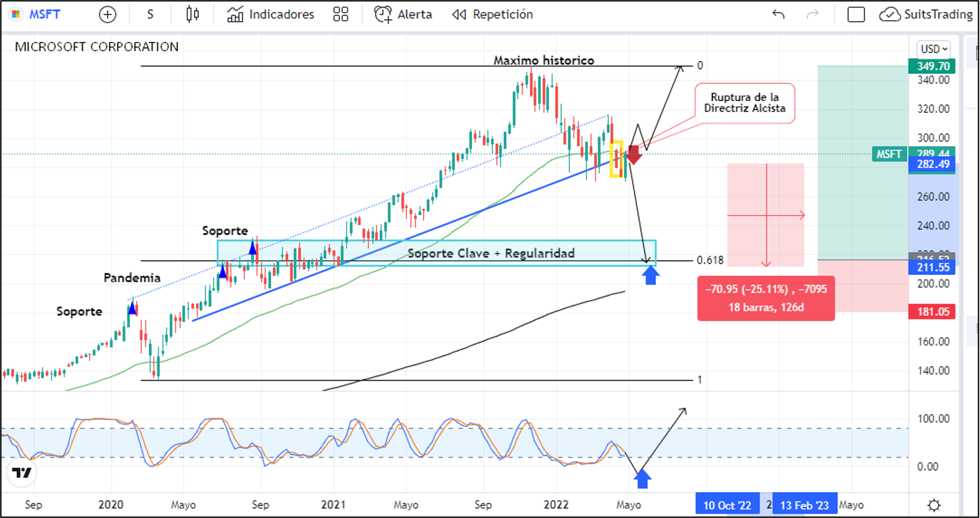This screenshot has height=518, width=980.
Task: Start bar Repetición mode
Action: [492, 15]
